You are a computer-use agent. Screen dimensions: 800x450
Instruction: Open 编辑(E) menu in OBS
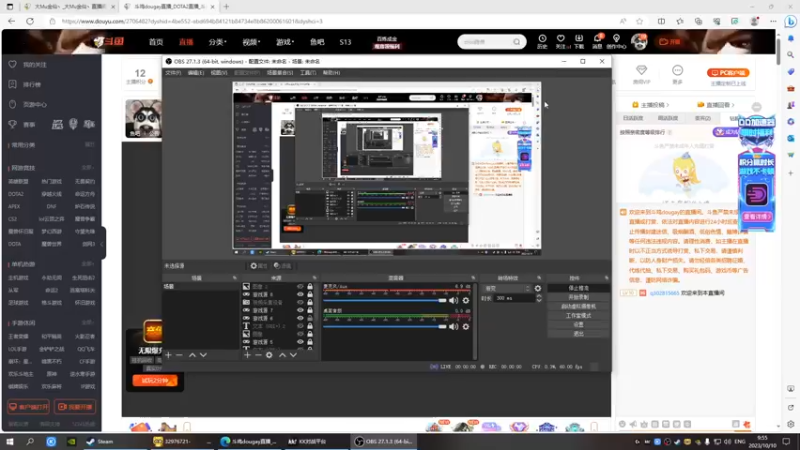pyautogui.click(x=196, y=73)
